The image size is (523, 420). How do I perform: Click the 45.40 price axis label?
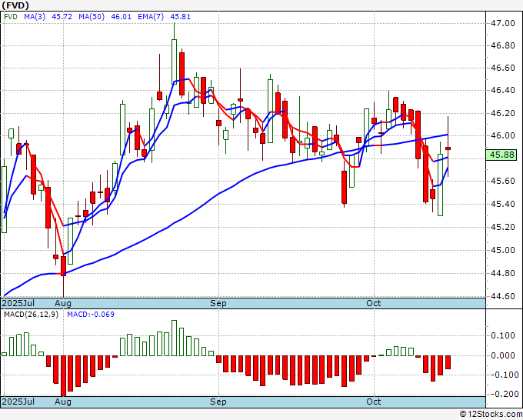point(503,204)
